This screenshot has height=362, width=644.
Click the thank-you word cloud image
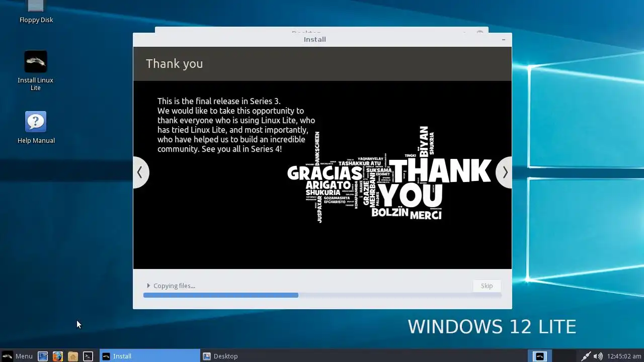pos(389,174)
